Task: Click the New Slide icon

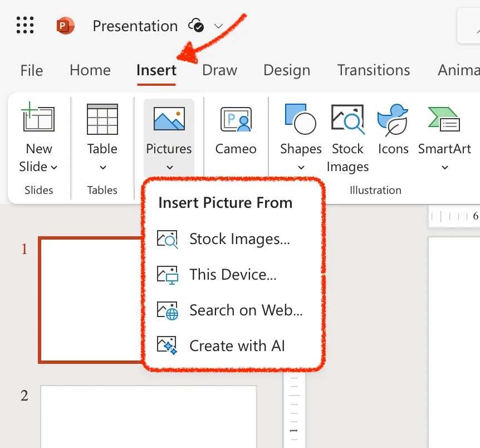Action: (38, 118)
